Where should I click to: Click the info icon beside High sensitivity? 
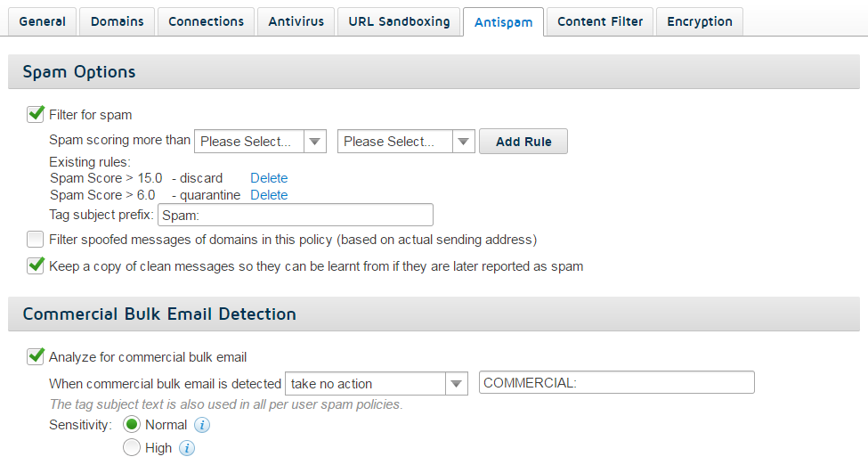187,448
